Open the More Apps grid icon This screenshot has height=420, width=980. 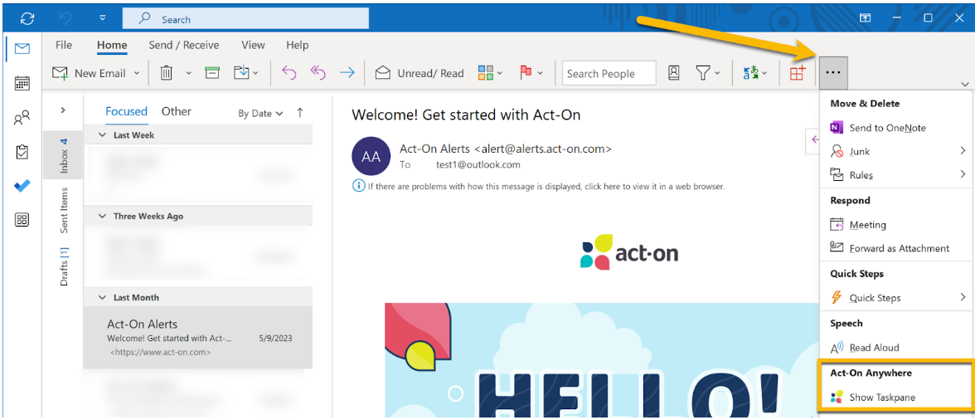[22, 220]
